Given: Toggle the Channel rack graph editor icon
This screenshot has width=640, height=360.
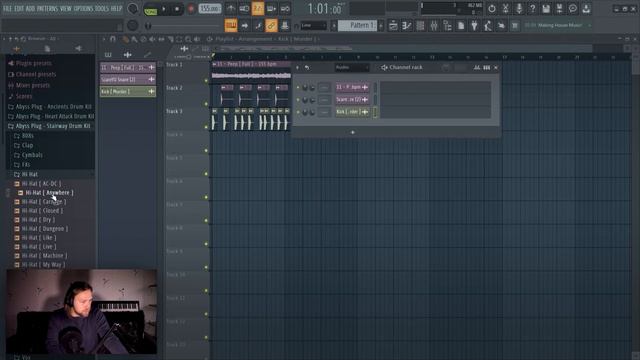Looking at the screenshot, I should click(x=477, y=68).
